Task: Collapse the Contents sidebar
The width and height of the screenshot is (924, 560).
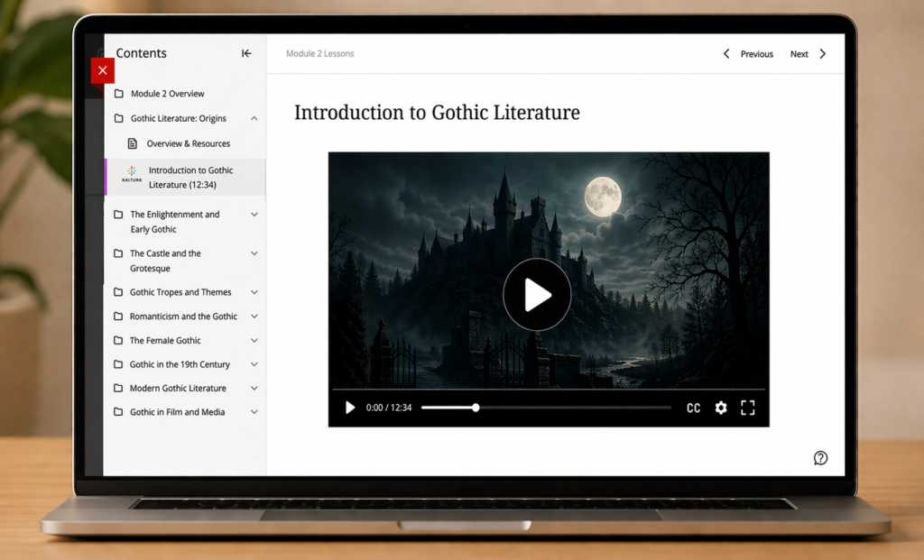Action: (246, 53)
